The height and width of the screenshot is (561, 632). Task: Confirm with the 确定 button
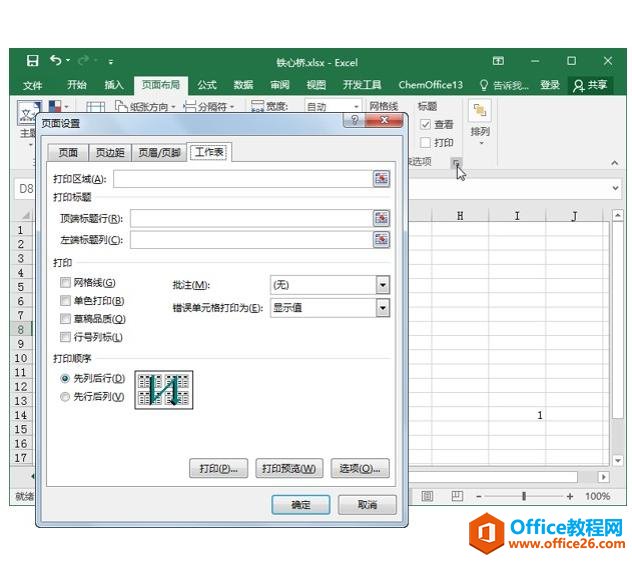click(x=301, y=505)
